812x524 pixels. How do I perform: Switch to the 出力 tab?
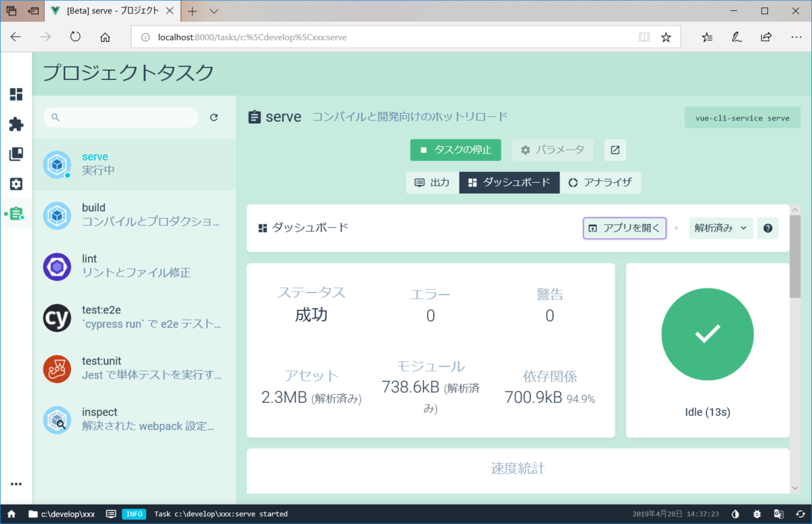(432, 182)
